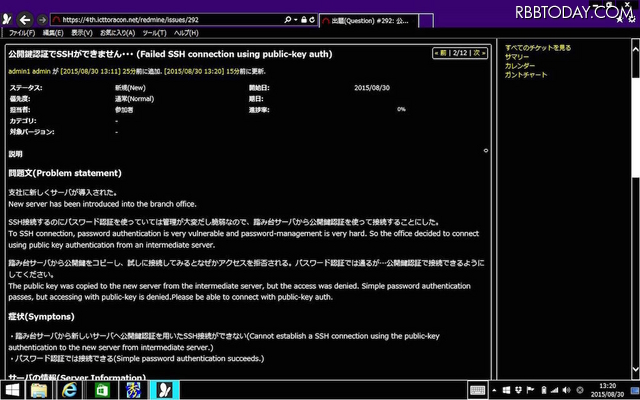Open the ヘルプ(H) menu
The image size is (640, 400).
point(186,33)
